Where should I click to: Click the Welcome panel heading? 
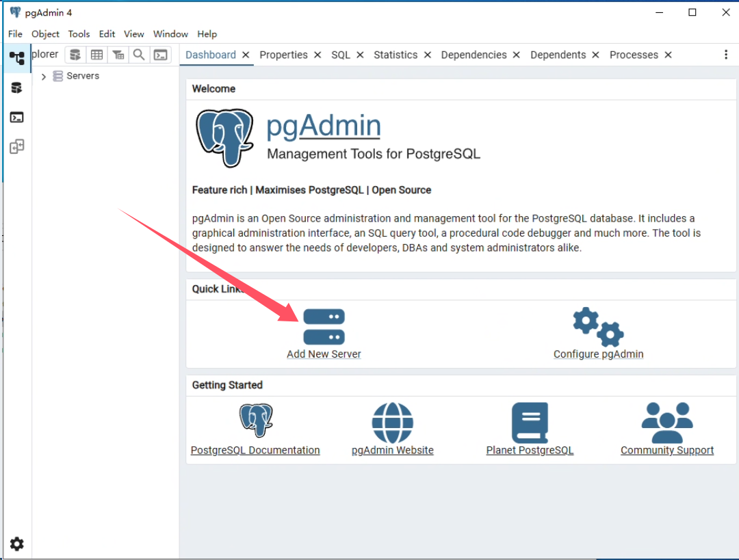coord(213,89)
